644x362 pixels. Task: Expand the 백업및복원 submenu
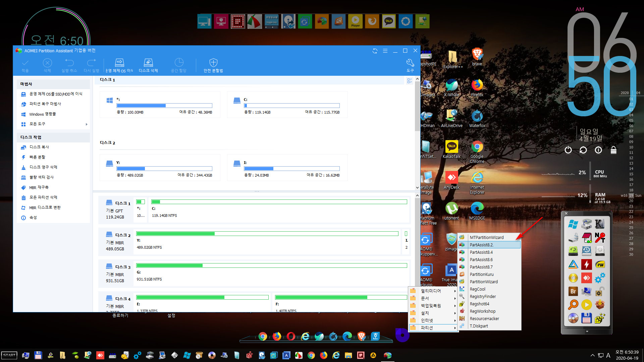point(433,306)
